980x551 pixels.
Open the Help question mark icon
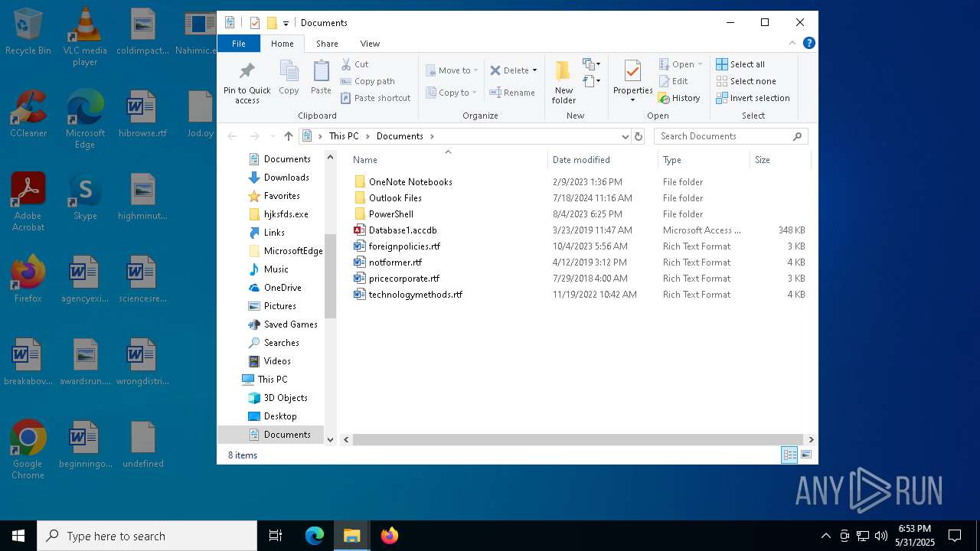[808, 43]
